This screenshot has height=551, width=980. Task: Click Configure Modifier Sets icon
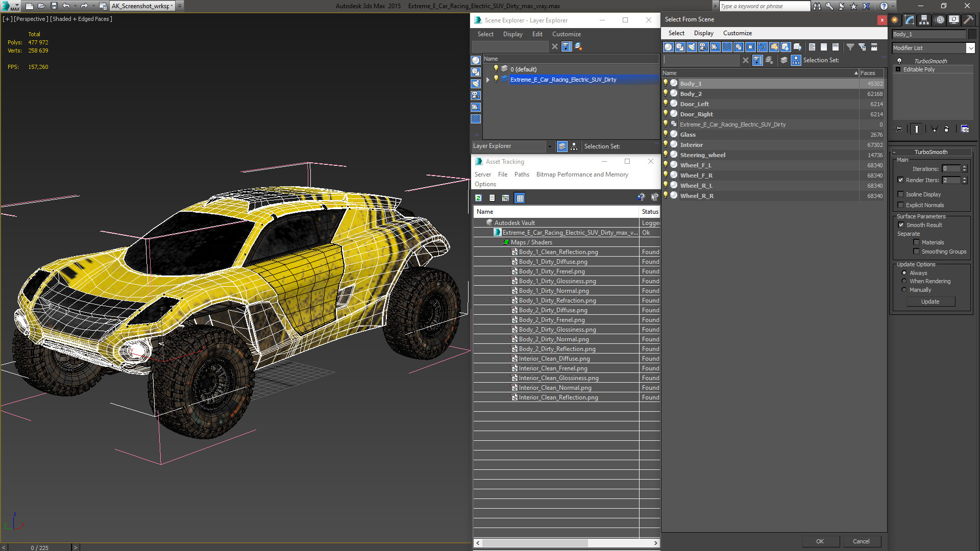(x=965, y=129)
